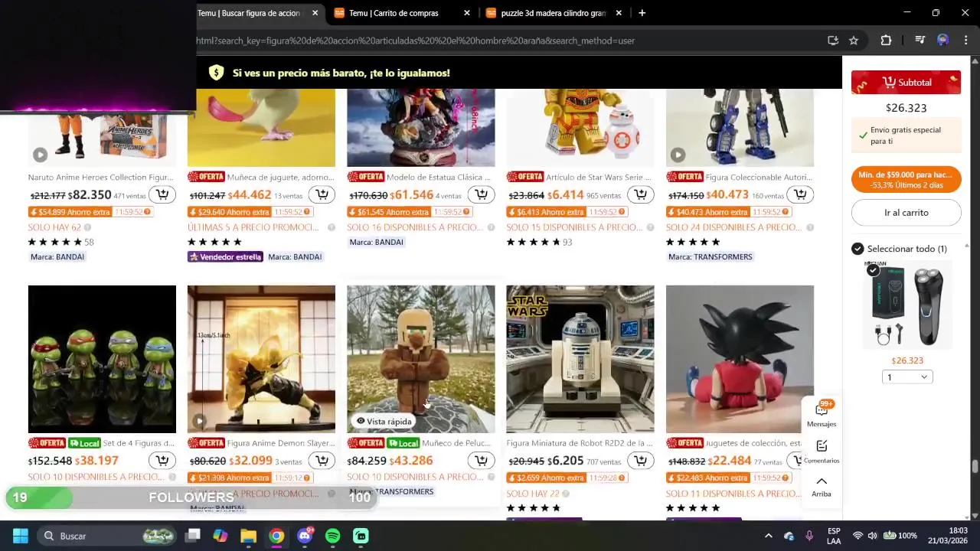Click the browser address bar URL
980x551 pixels.
click(x=415, y=41)
